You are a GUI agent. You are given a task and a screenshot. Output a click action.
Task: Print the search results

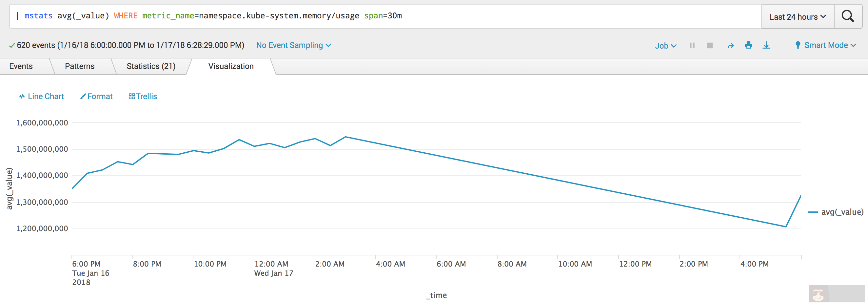pos(748,45)
